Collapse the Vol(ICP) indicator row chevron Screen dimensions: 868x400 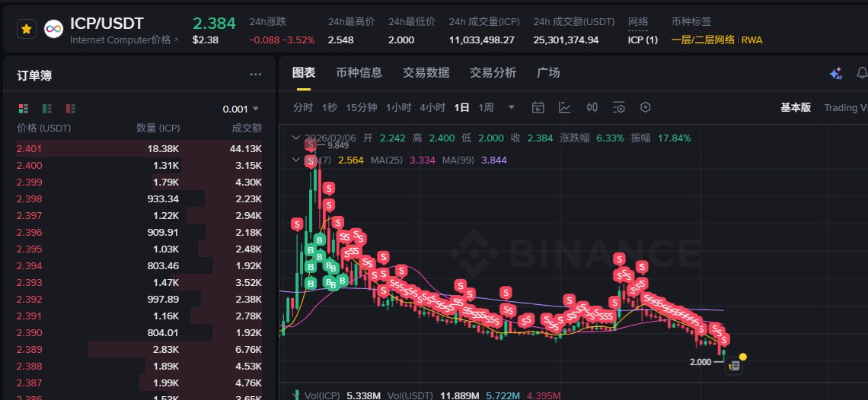pyautogui.click(x=295, y=395)
